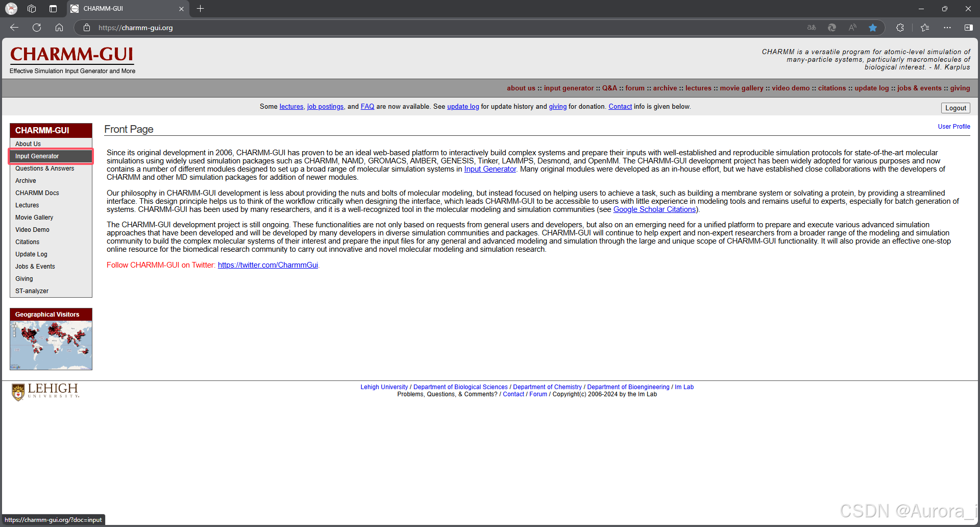Open 'video demo' in top navigation
Viewport: 980px width, 527px height.
click(x=791, y=88)
